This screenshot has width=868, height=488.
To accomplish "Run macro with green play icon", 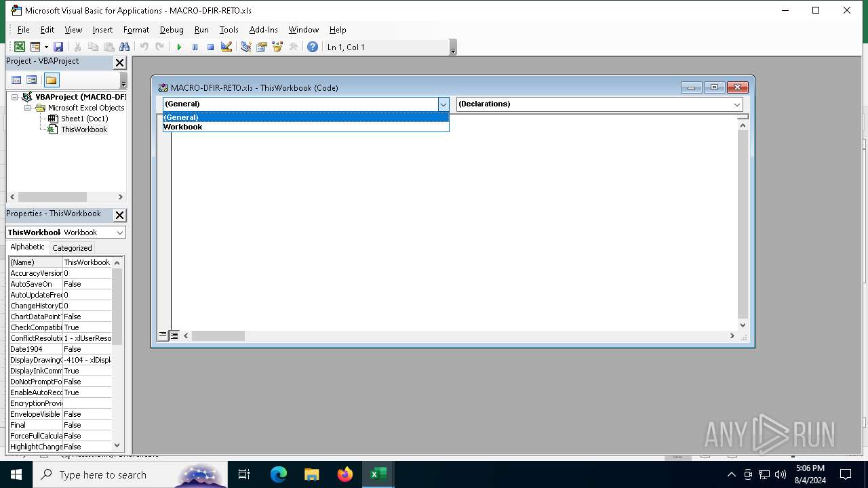I will tap(179, 47).
